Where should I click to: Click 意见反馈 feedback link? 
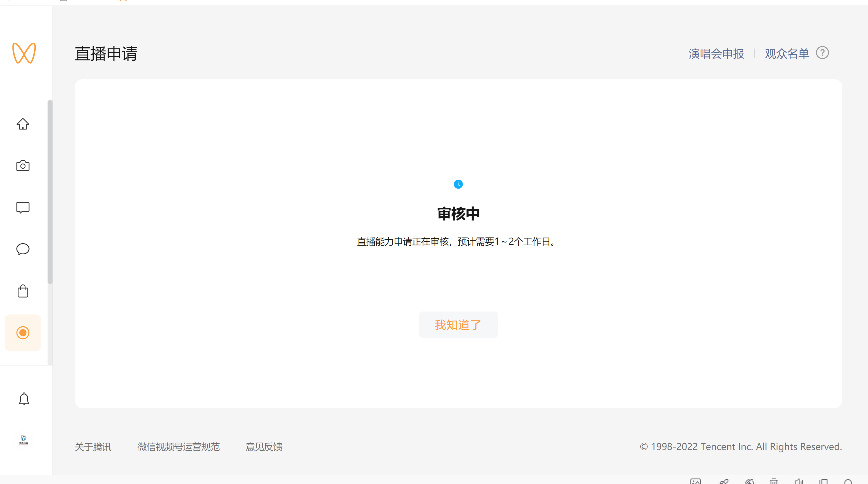click(264, 447)
